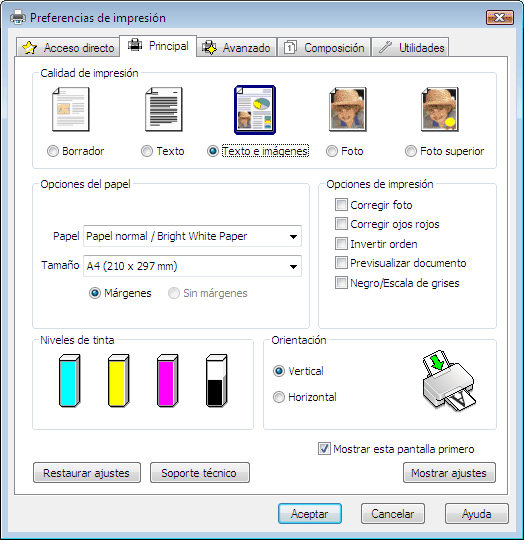Select the Horizontal orientation radio button
Viewport: 524px width, 540px height.
coord(279,397)
